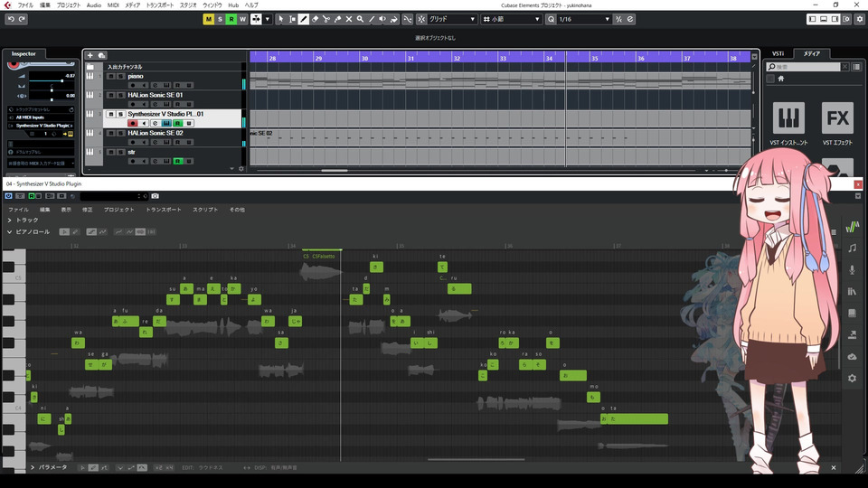Select the HALion Sonic SE 02 track
The width and height of the screenshot is (868, 488).
(x=155, y=133)
